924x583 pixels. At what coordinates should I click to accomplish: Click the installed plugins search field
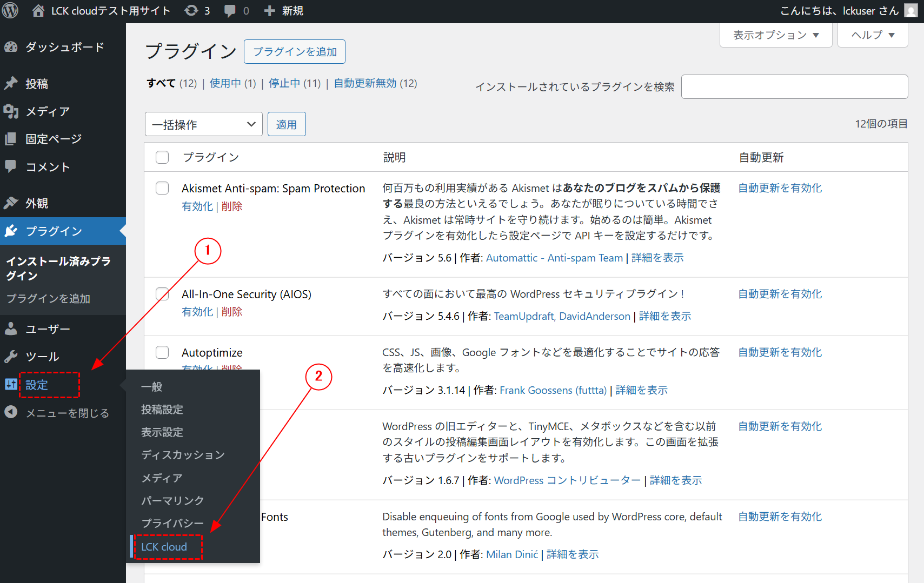(794, 87)
